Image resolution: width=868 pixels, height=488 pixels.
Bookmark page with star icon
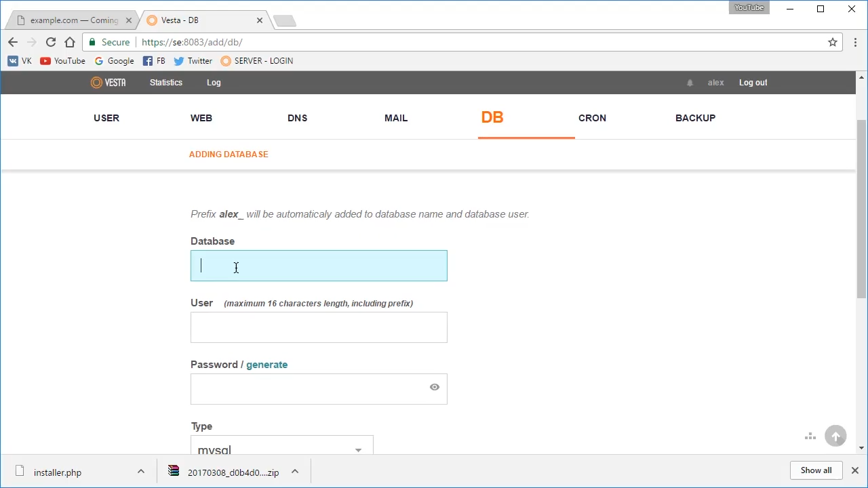click(x=833, y=42)
